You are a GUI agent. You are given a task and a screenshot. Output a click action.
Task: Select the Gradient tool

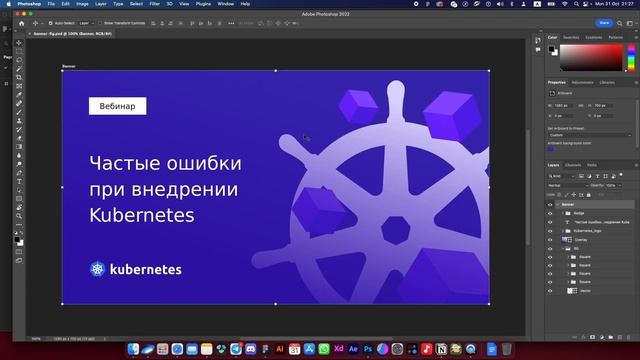[x=19, y=147]
